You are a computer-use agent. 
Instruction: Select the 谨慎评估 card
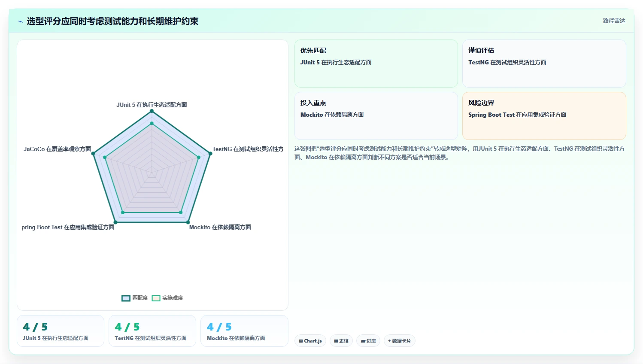coord(544,64)
